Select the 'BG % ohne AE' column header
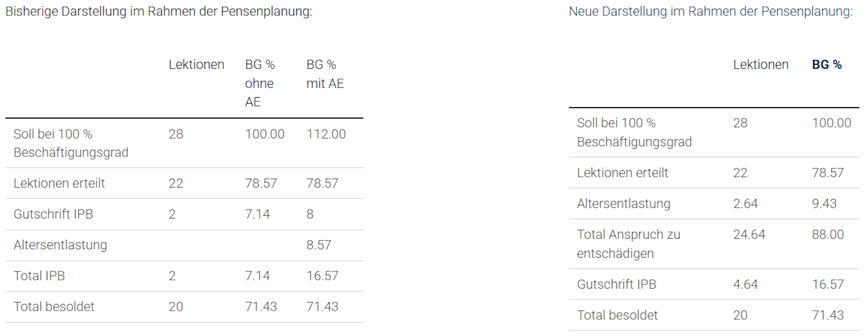This screenshot has width=868, height=336. click(260, 83)
